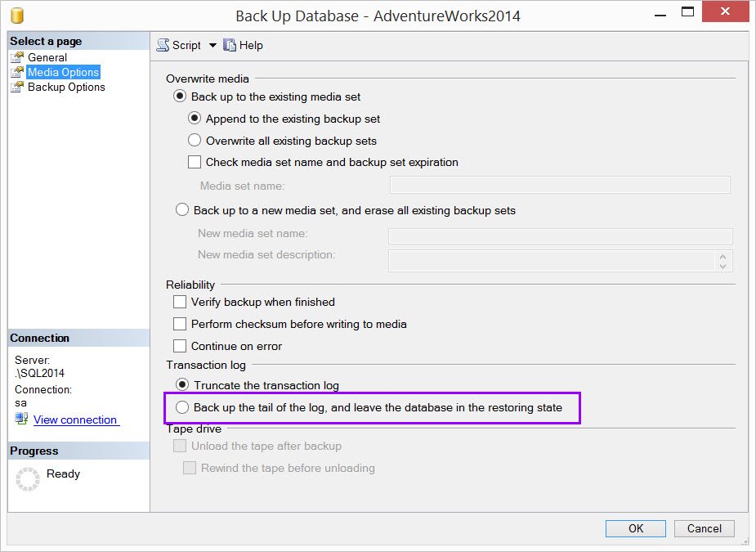Enable Check media set name and expiration
756x552 pixels.
tap(195, 162)
